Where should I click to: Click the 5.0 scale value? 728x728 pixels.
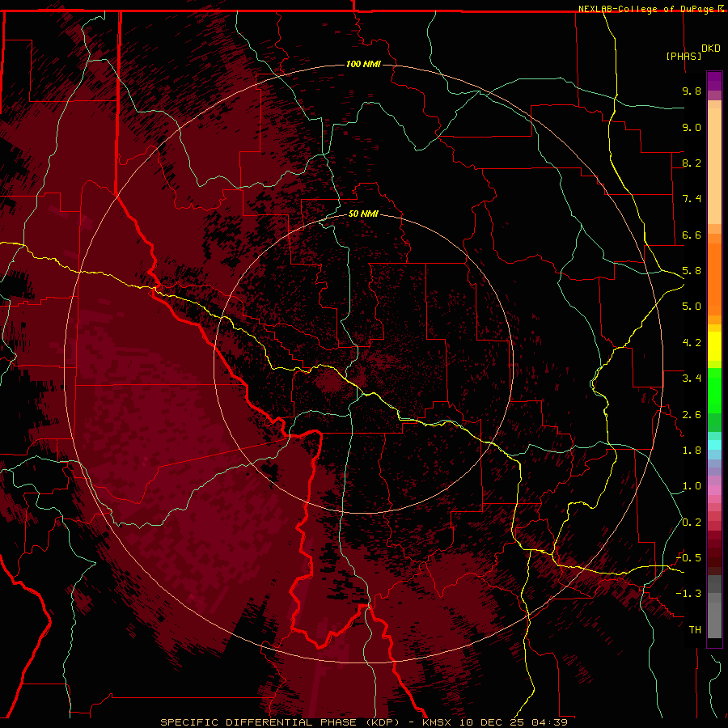692,307
